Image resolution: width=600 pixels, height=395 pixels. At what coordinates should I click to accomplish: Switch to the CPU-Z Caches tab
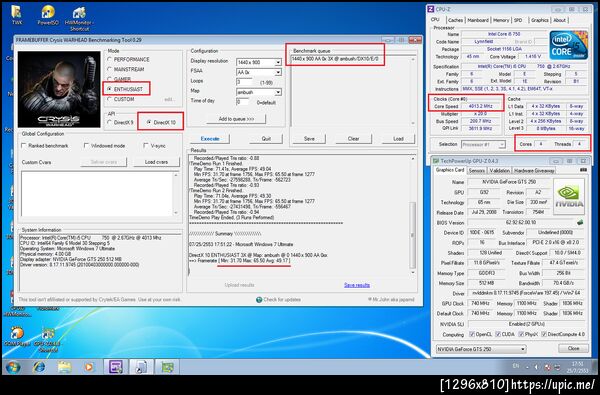coord(455,20)
